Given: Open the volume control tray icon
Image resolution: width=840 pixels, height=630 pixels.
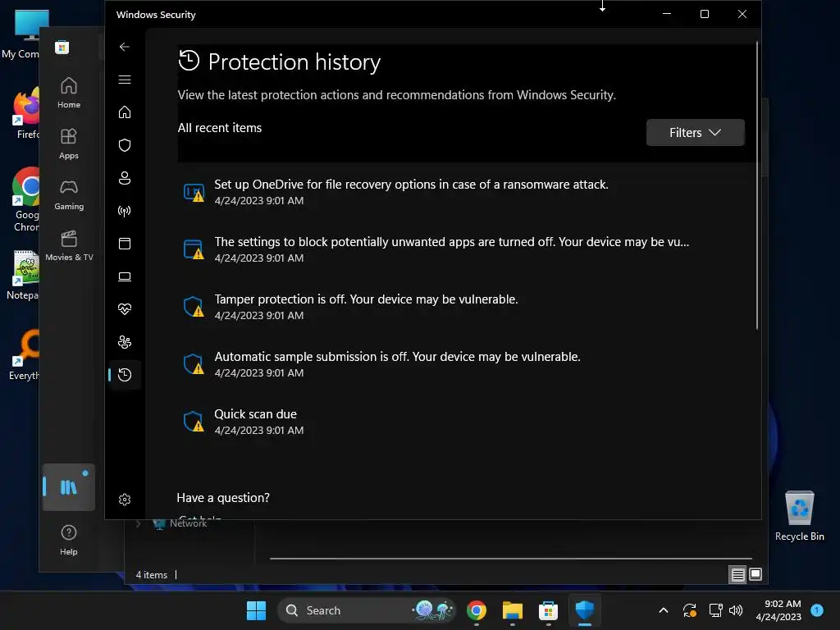Looking at the screenshot, I should pos(736,610).
